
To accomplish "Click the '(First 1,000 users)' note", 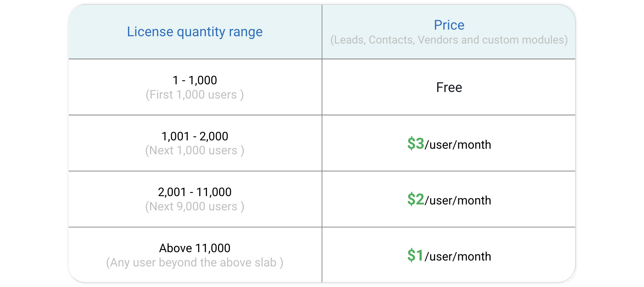I will pyautogui.click(x=194, y=95).
